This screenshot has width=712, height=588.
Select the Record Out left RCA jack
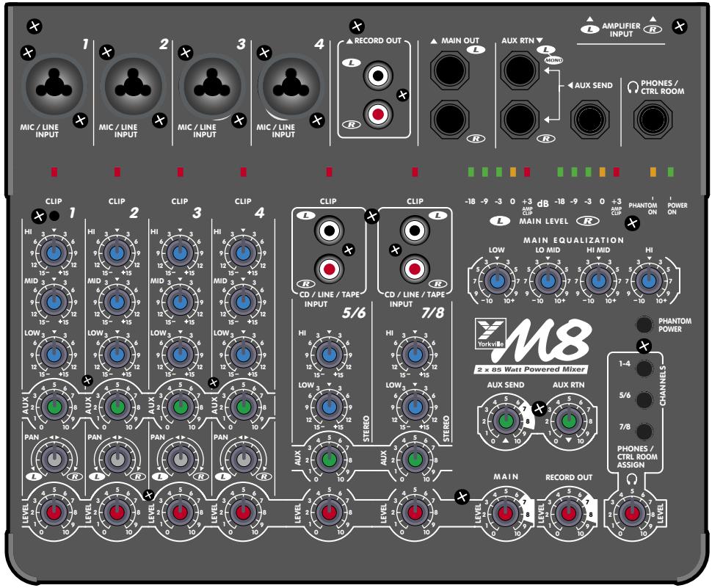pyautogui.click(x=378, y=75)
